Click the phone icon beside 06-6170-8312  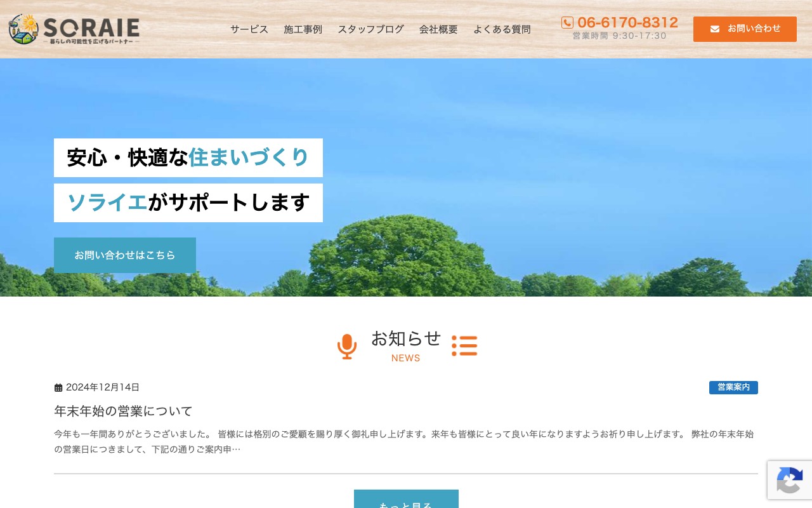click(567, 23)
